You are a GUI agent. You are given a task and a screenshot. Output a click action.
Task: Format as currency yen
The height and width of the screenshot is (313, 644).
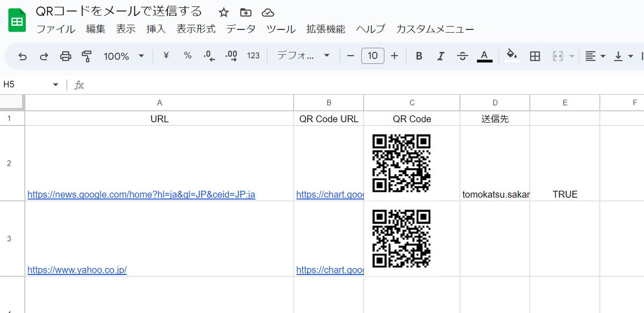pos(166,55)
